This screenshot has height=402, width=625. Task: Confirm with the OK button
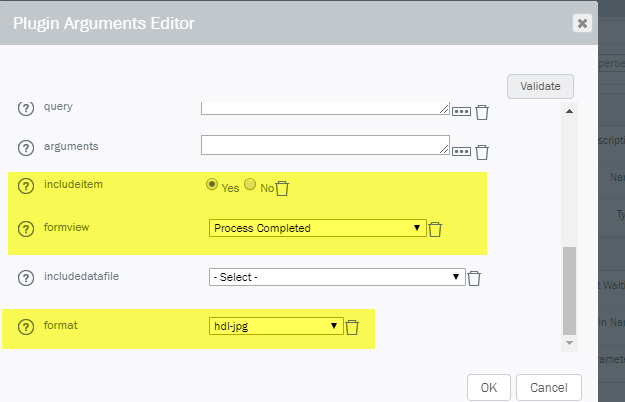point(489,387)
